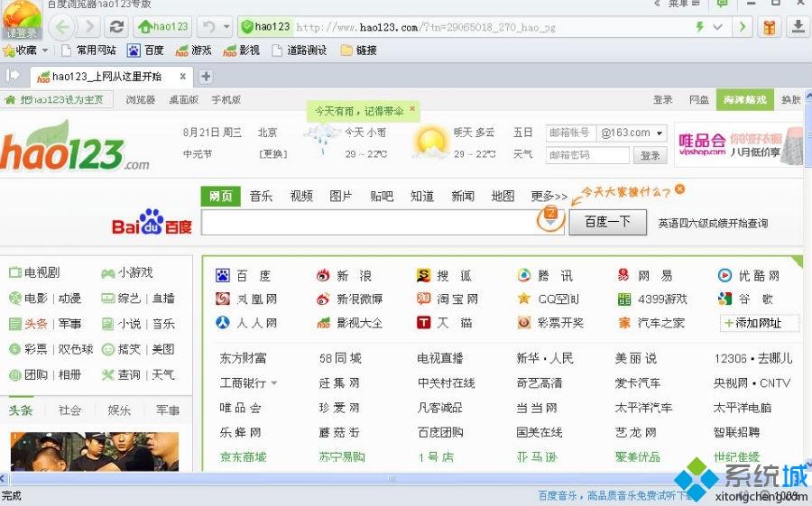Viewport: 812px width, 506px height.
Task: Click 把hao123设为主页 button
Action: 56,99
